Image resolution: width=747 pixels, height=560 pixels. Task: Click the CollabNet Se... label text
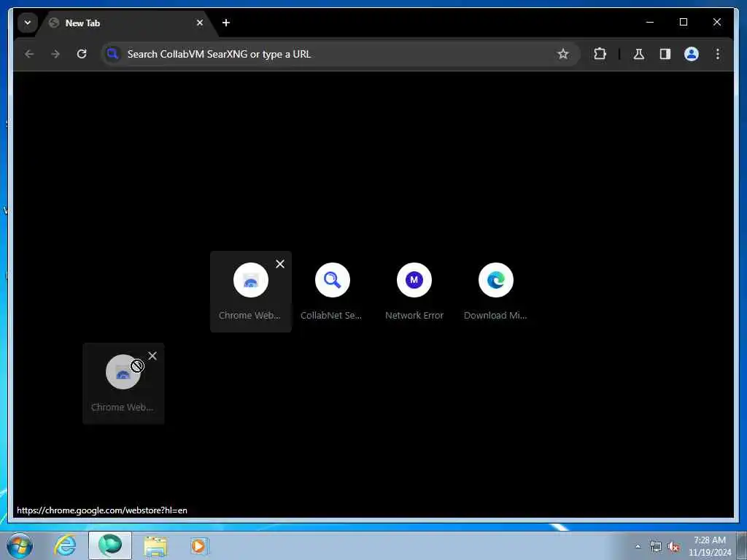331,315
